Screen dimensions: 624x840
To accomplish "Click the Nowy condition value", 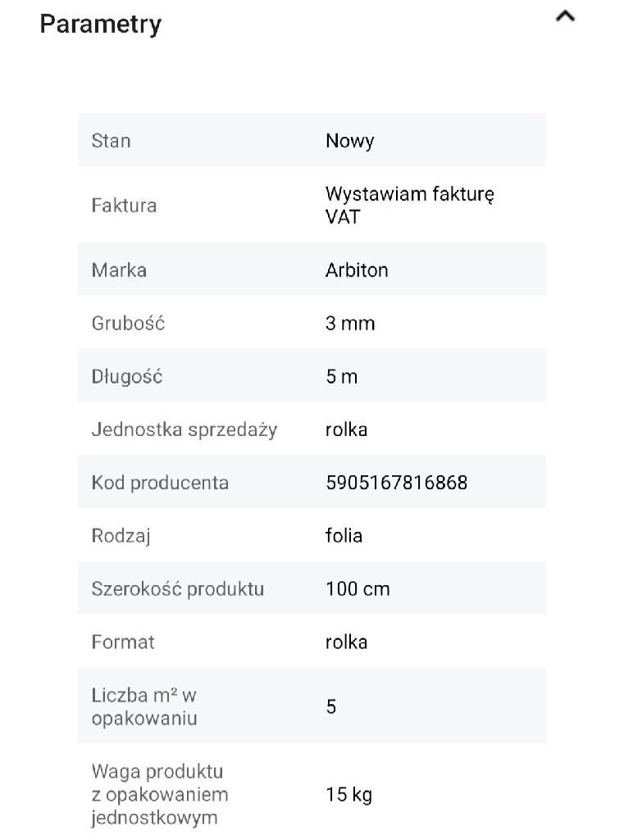I will point(349,141).
